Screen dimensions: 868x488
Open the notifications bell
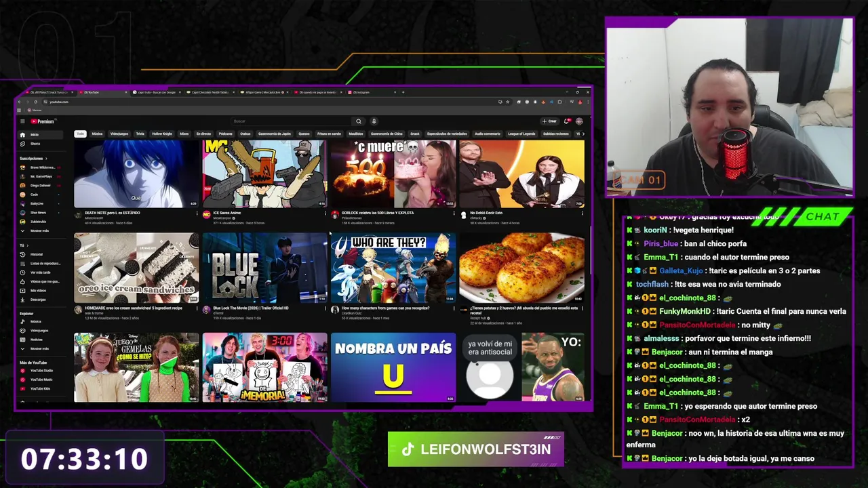(566, 121)
